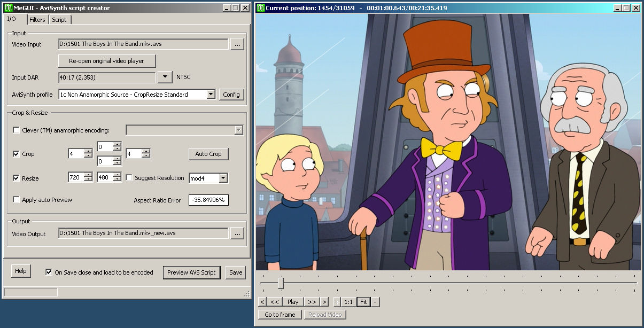
Task: Set preview zoom to 1:1
Action: click(x=348, y=302)
